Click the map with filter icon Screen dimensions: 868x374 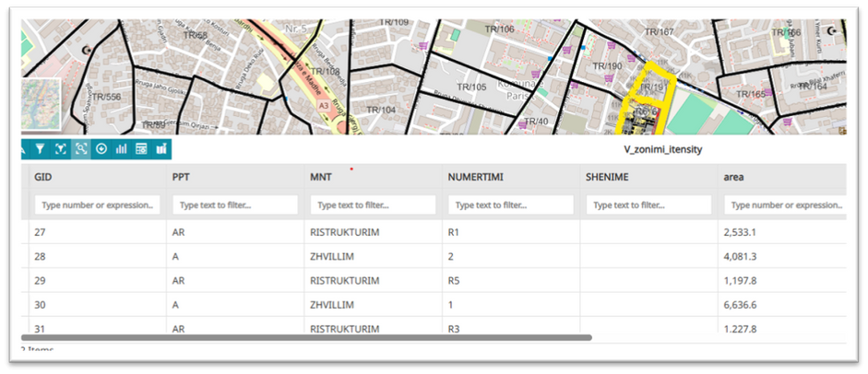161,149
